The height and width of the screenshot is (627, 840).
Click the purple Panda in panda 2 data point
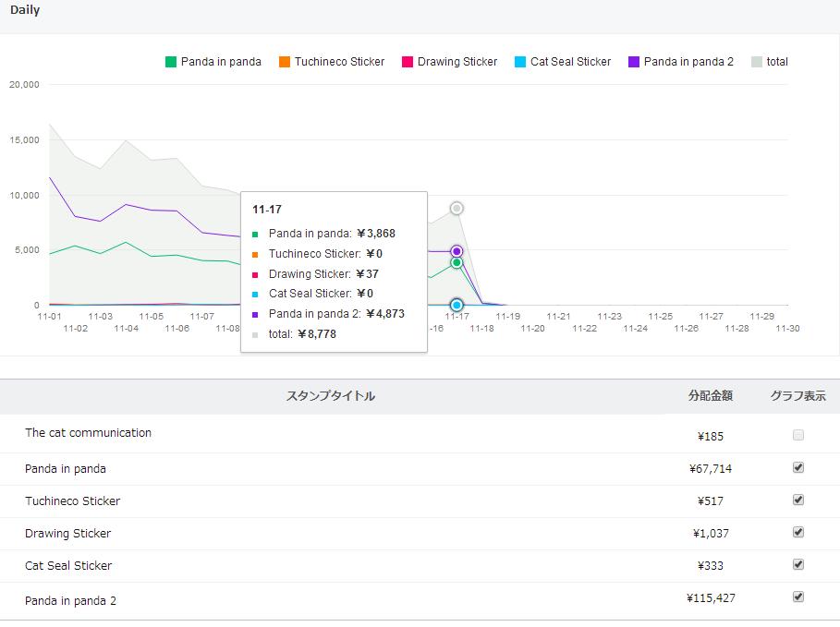click(457, 251)
